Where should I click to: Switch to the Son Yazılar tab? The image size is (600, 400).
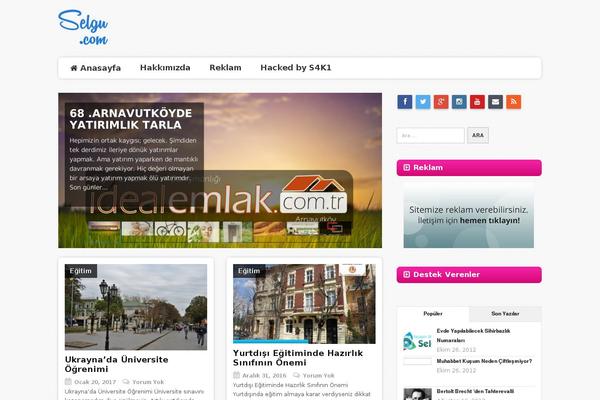coord(505,314)
